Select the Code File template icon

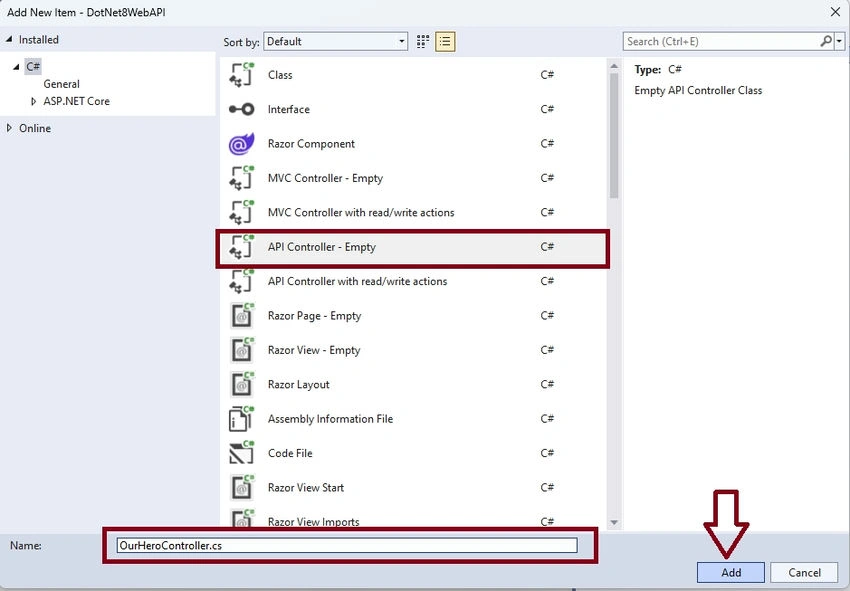[241, 453]
